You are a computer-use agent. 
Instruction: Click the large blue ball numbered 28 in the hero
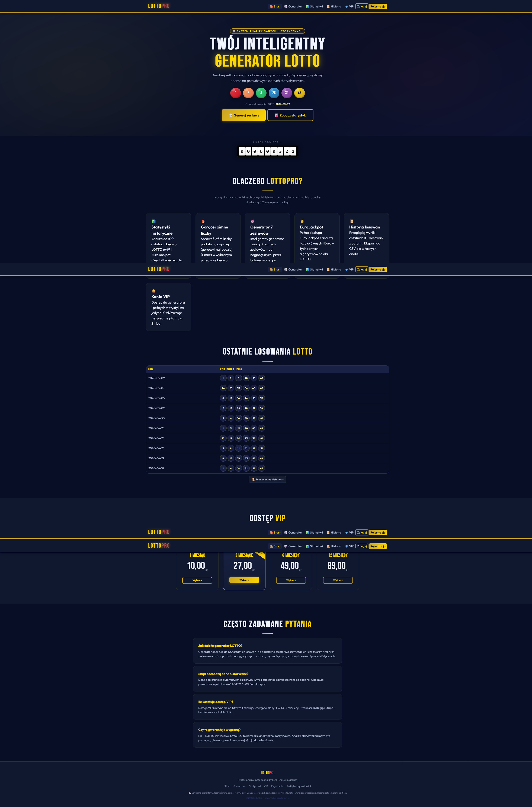(274, 93)
